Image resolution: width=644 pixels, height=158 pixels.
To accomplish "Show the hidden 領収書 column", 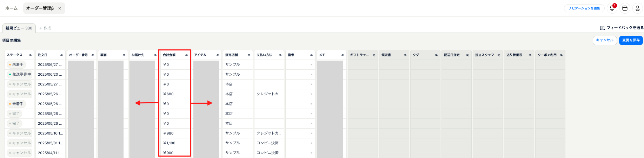I will pyautogui.click(x=405, y=55).
